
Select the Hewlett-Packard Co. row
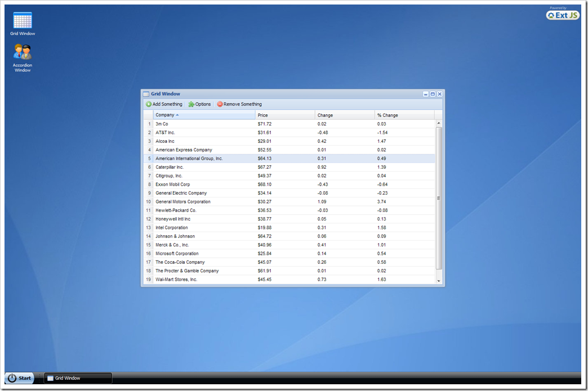(289, 210)
